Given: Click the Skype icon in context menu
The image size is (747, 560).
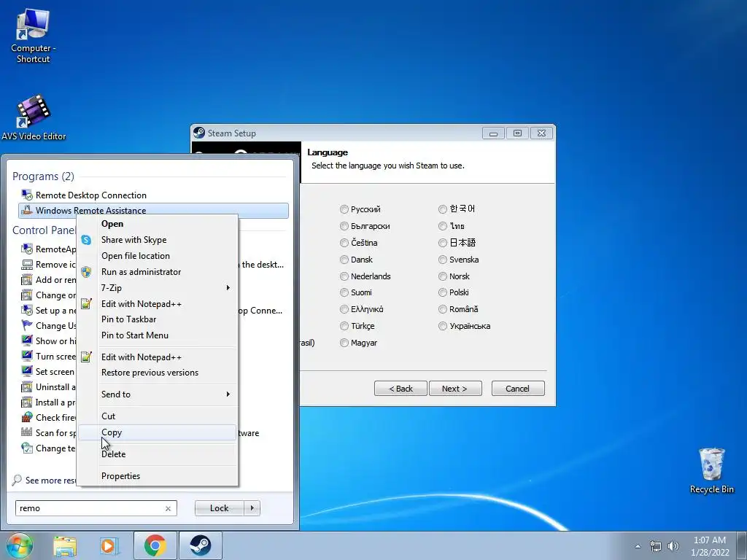Looking at the screenshot, I should 86,240.
